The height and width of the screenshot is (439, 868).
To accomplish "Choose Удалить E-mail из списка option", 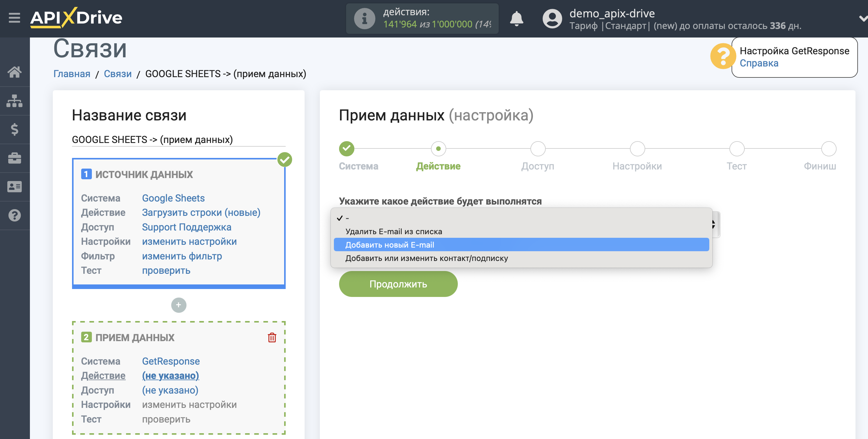I will pyautogui.click(x=521, y=231).
